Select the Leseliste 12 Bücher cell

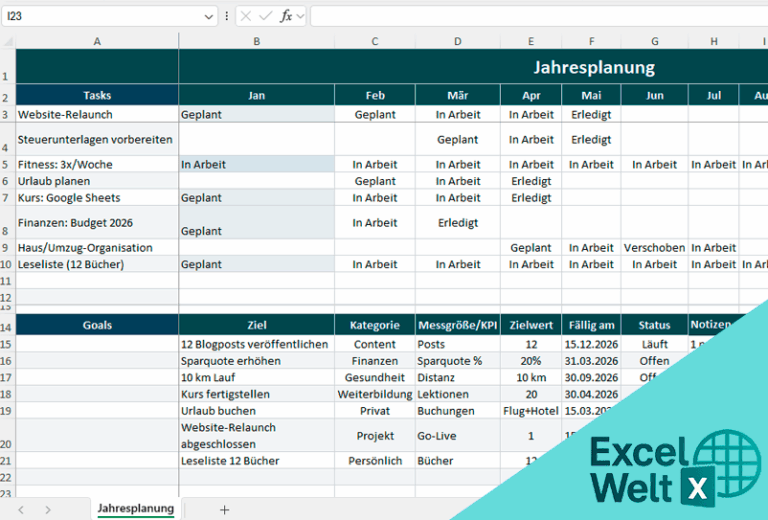[257, 460]
